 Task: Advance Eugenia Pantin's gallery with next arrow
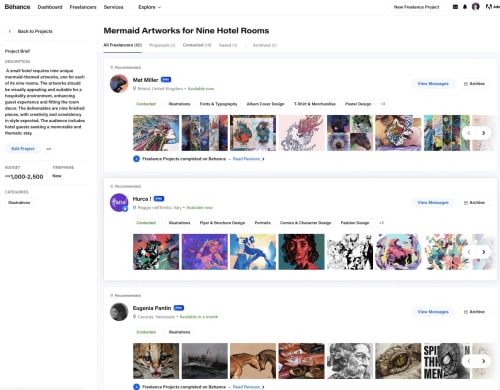click(x=483, y=361)
